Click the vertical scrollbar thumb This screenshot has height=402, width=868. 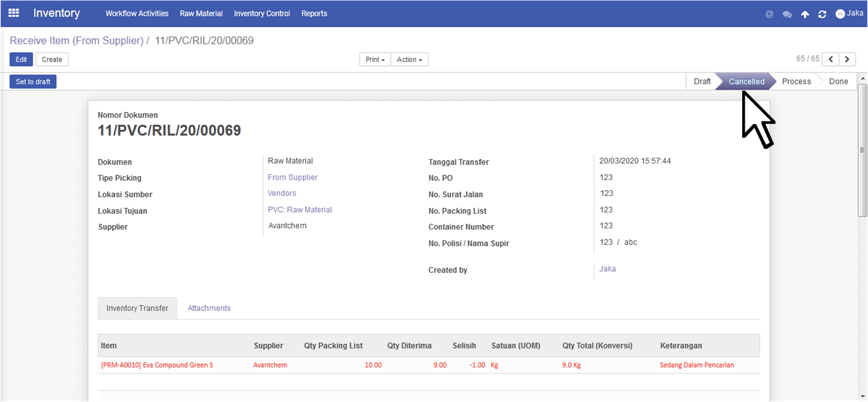point(863,150)
